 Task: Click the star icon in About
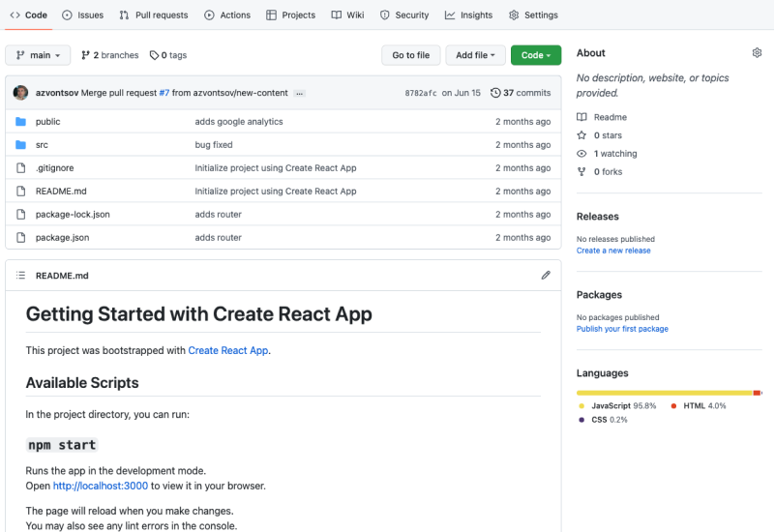click(x=581, y=135)
